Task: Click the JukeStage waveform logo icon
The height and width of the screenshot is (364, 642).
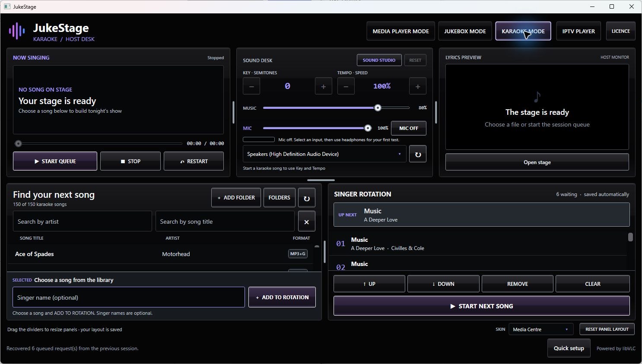Action: point(17,31)
